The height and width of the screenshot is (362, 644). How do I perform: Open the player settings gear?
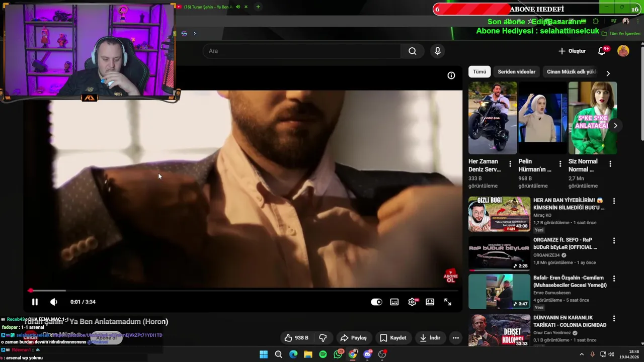413,302
